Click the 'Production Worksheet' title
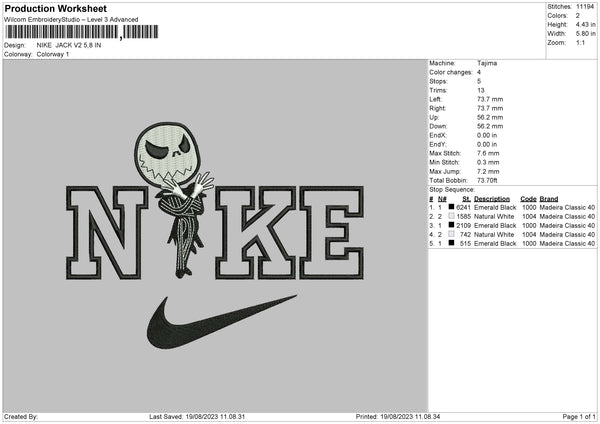The image size is (600, 424). [55, 8]
